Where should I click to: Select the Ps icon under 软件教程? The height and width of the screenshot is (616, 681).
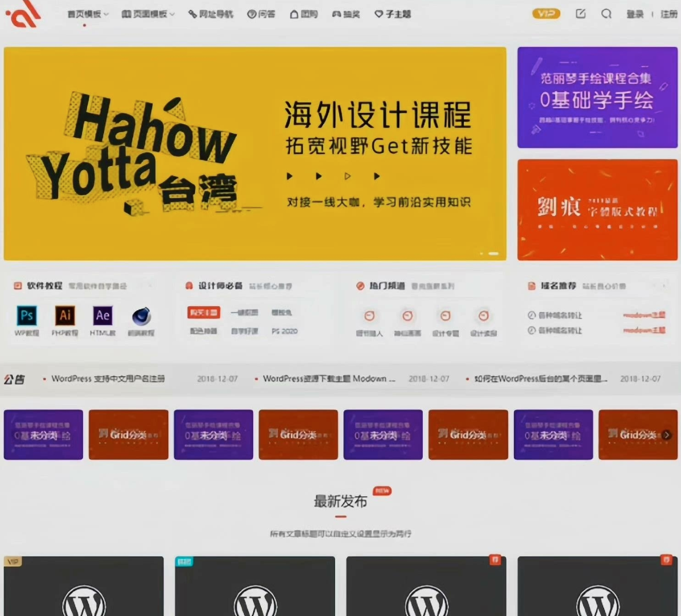coord(26,315)
